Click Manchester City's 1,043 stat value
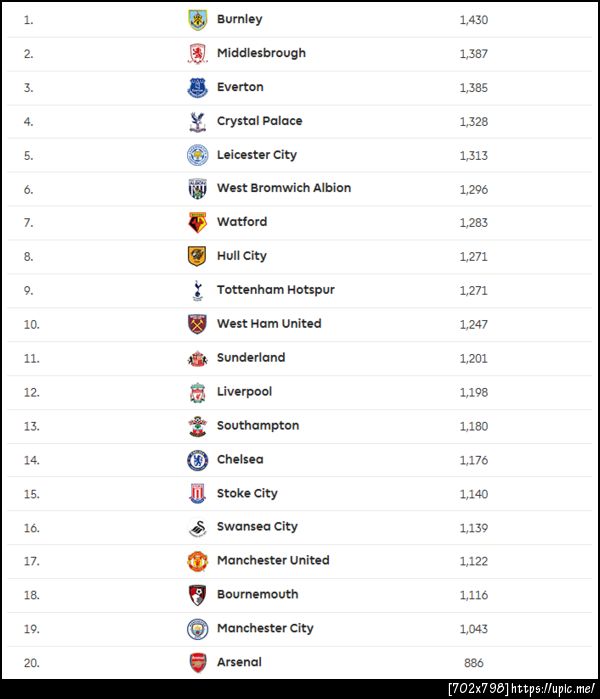 pyautogui.click(x=474, y=629)
